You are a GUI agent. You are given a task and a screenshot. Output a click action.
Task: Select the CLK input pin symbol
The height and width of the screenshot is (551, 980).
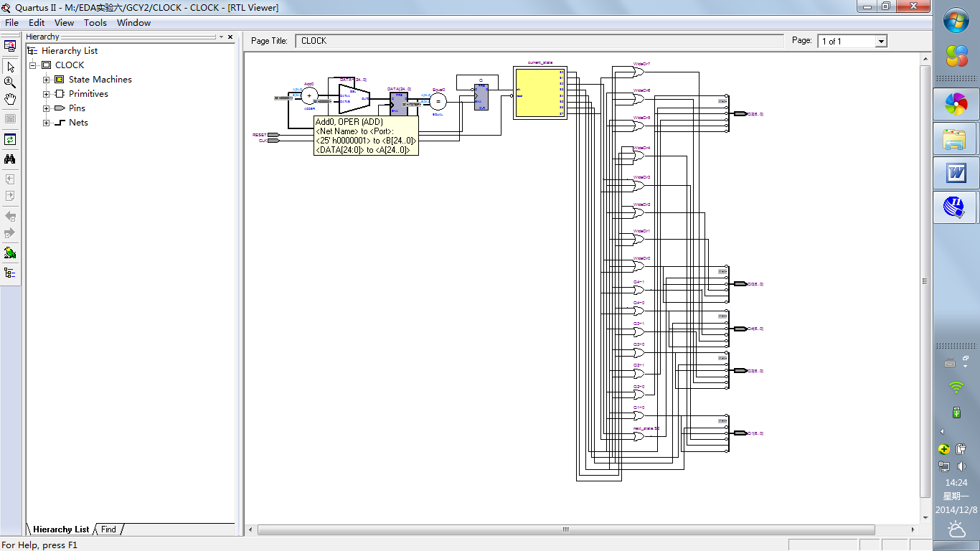click(273, 141)
